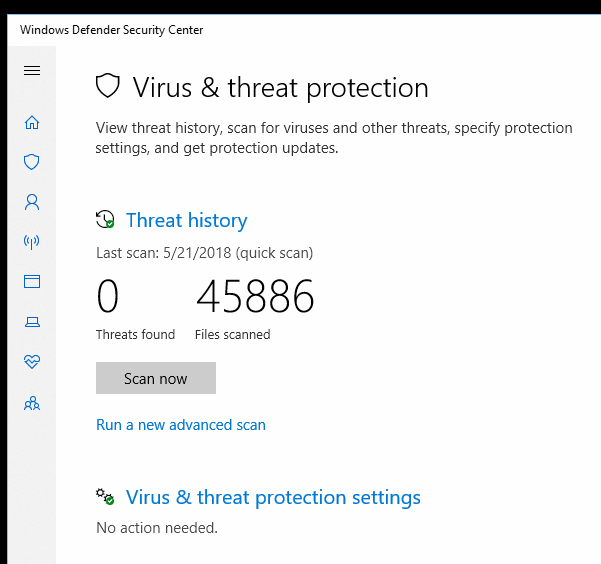Open App & browser control icon
The height and width of the screenshot is (564, 601).
point(32,282)
